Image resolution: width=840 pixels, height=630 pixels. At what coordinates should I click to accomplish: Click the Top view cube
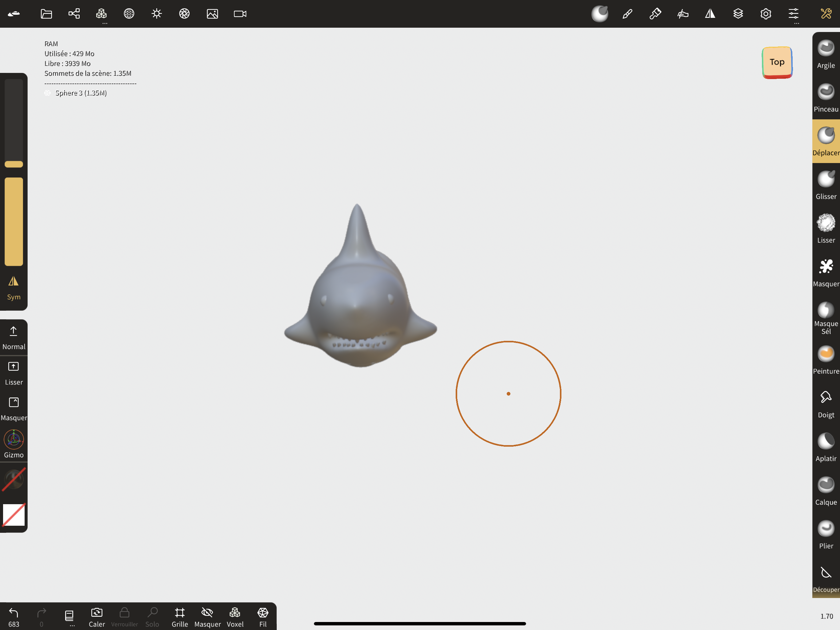pos(777,62)
